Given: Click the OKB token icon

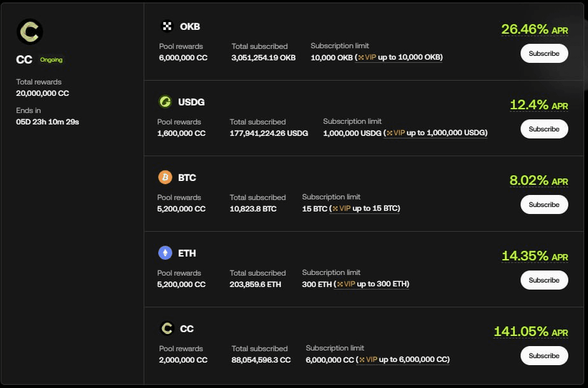Looking at the screenshot, I should (x=167, y=27).
